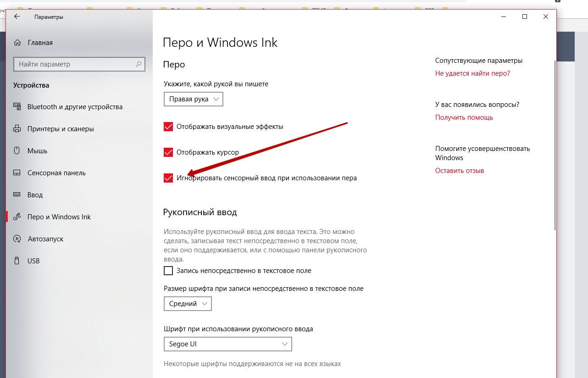This screenshot has width=588, height=378.
Task: Open the Автозапуск settings page
Action: point(45,239)
